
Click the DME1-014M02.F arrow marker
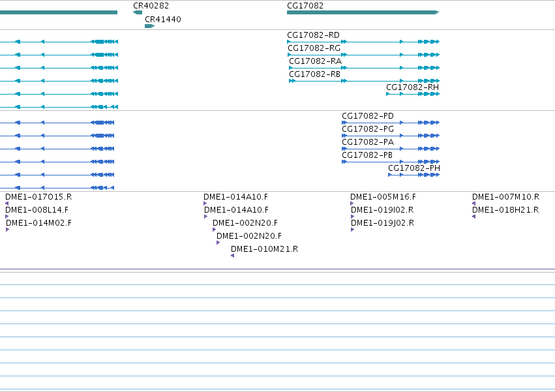point(8,230)
